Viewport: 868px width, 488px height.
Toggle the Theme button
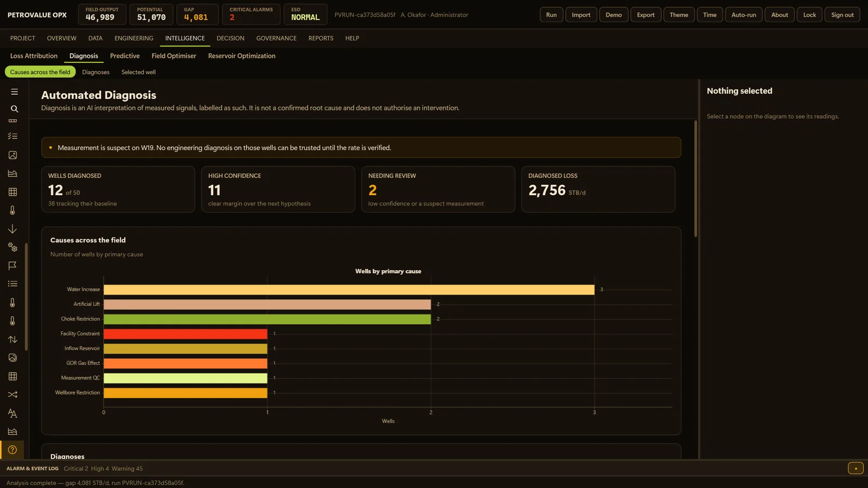coord(679,15)
